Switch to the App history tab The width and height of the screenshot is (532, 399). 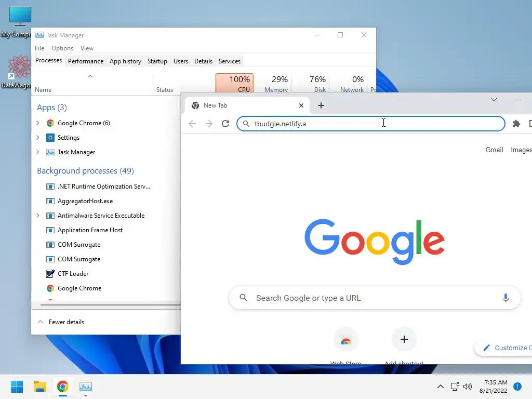tap(125, 61)
